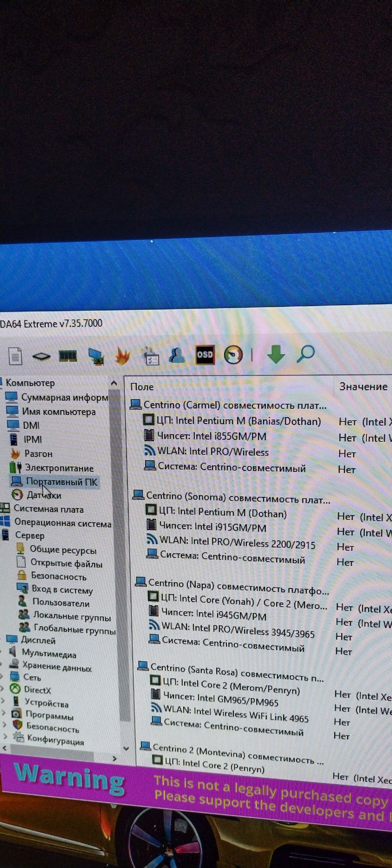Sort by the Значение column header
Viewport: 392px width, 868px height.
[363, 386]
